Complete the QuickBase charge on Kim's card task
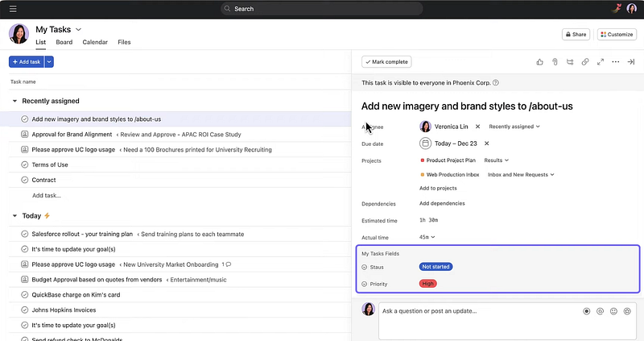Viewport: 644px width, 341px height. tap(25, 294)
